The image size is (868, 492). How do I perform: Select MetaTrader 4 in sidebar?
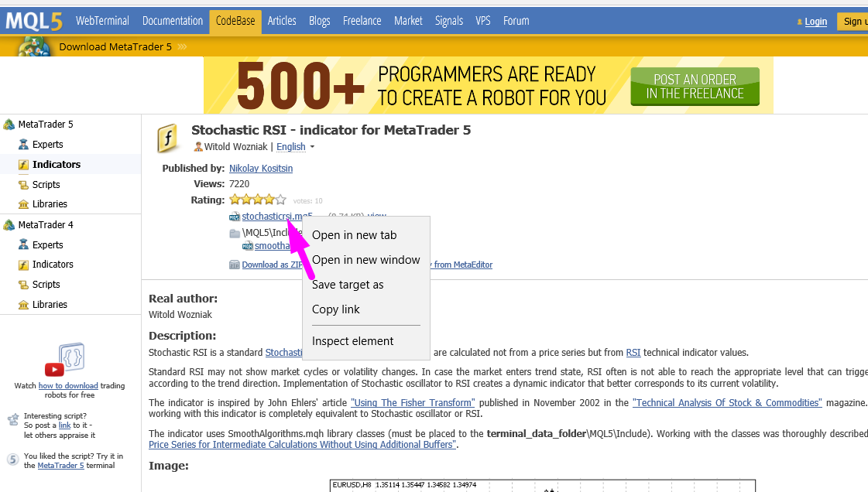(x=46, y=225)
